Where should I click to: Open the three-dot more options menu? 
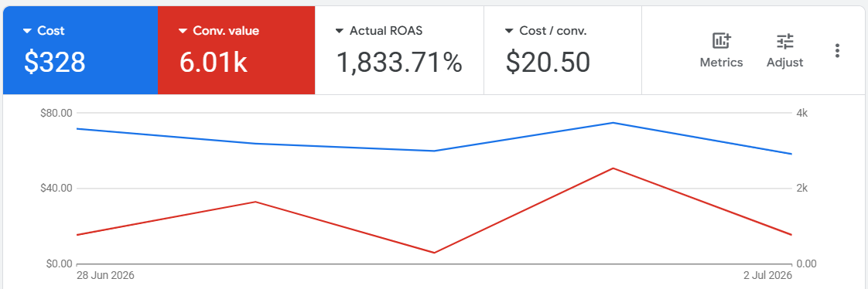coord(838,51)
